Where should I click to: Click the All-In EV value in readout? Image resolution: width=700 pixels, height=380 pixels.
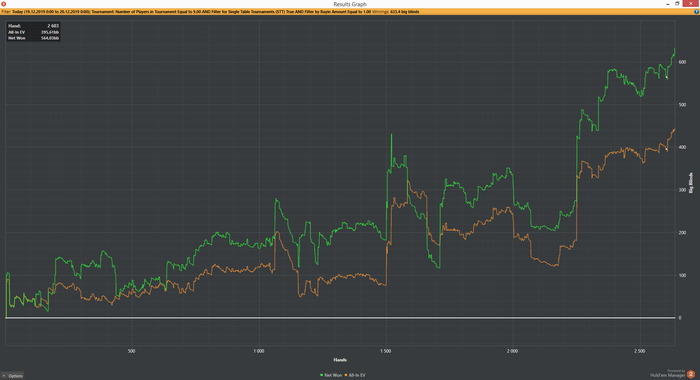(50, 32)
